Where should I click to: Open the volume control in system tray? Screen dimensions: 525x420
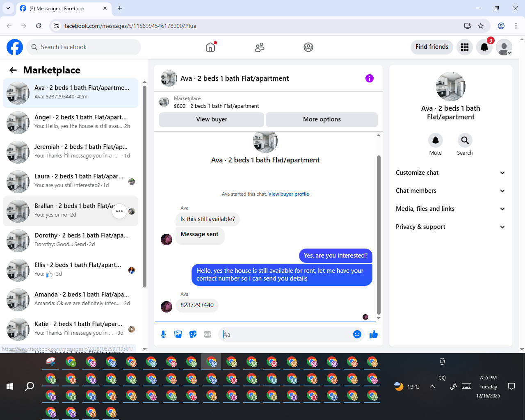click(x=442, y=378)
